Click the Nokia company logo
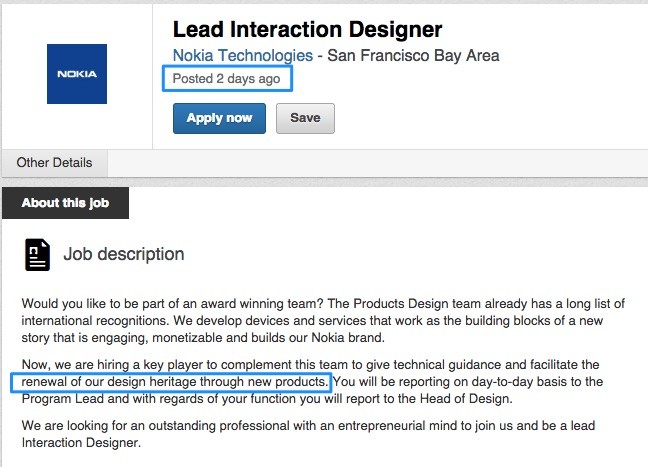Viewport: 648px width, 467px height. click(77, 74)
